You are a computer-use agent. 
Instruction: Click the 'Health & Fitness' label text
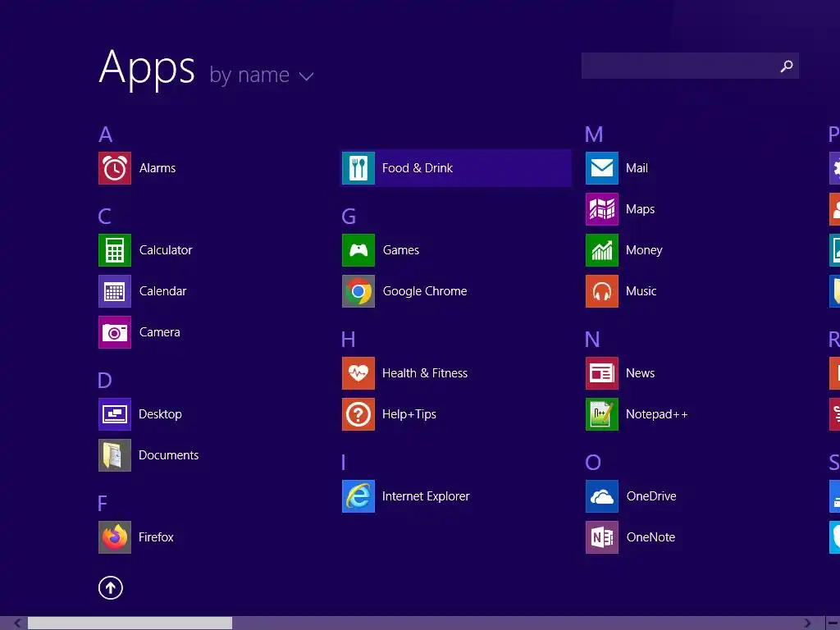coord(425,373)
